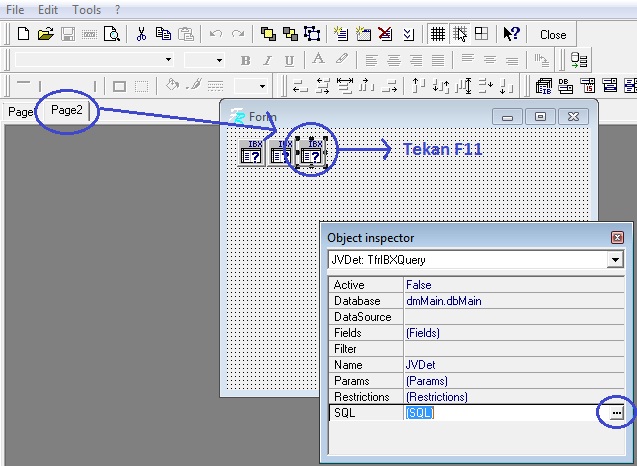Open the Tools menu
Viewport: 637px width, 466px height.
(x=86, y=9)
